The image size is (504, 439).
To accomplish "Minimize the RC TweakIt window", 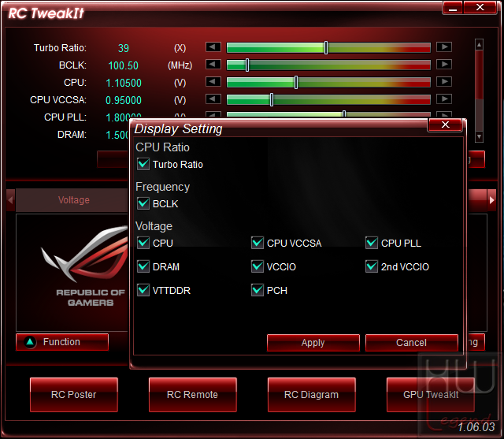I will tap(453, 8).
